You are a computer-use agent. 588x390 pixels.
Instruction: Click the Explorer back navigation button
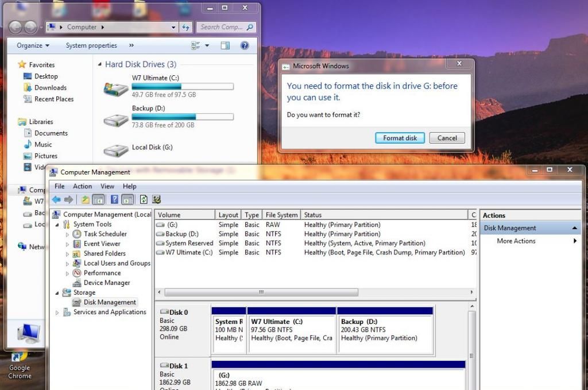tap(16, 27)
